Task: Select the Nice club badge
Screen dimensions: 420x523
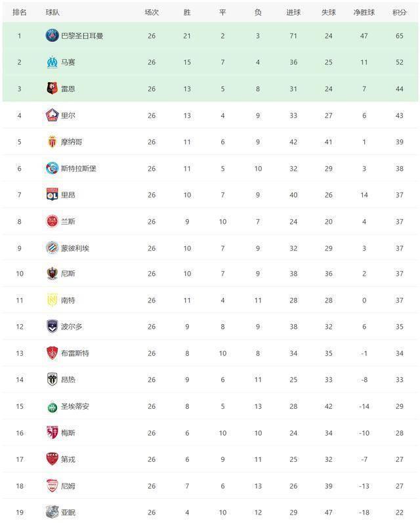Action: pyautogui.click(x=52, y=274)
